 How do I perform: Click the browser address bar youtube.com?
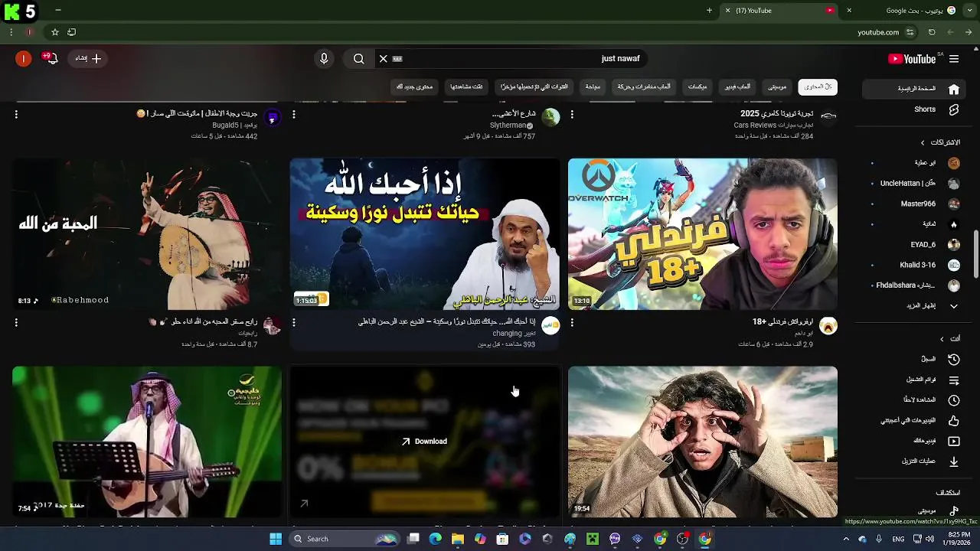click(877, 32)
